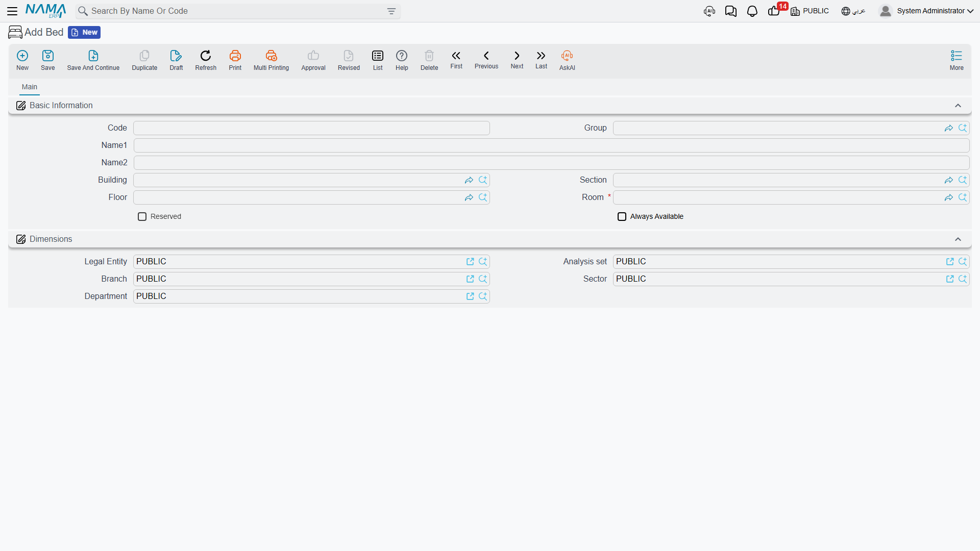Image resolution: width=980 pixels, height=551 pixels.
Task: Open the chat messages icon
Action: (x=730, y=11)
